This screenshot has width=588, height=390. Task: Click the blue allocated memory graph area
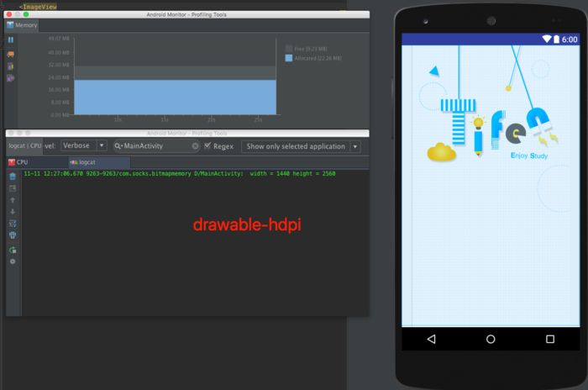[x=175, y=97]
